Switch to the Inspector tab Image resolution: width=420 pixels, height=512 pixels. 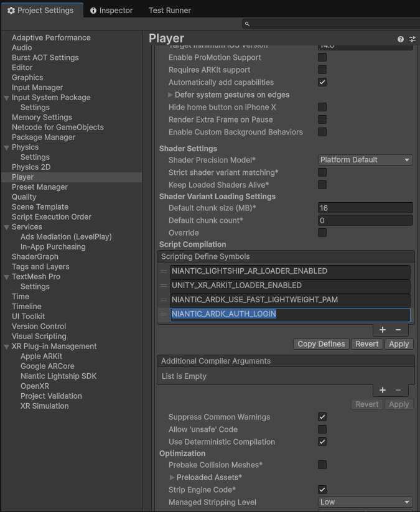[x=111, y=11]
